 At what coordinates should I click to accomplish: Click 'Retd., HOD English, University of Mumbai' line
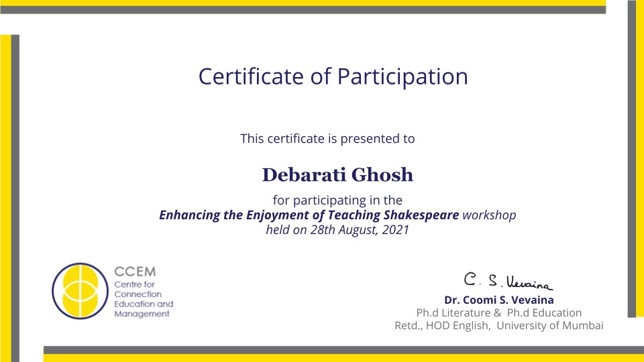[499, 326]
